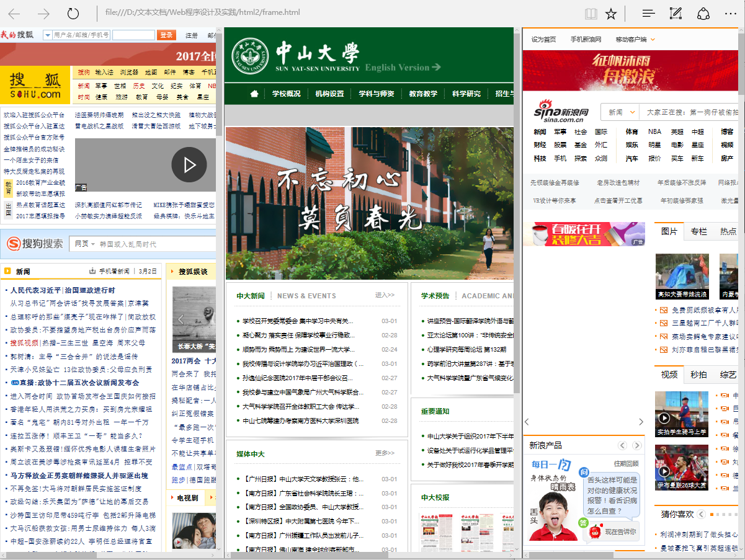This screenshot has height=560, width=745.
Task: Click previous arrow in 新浪产品 header
Action: click(623, 446)
